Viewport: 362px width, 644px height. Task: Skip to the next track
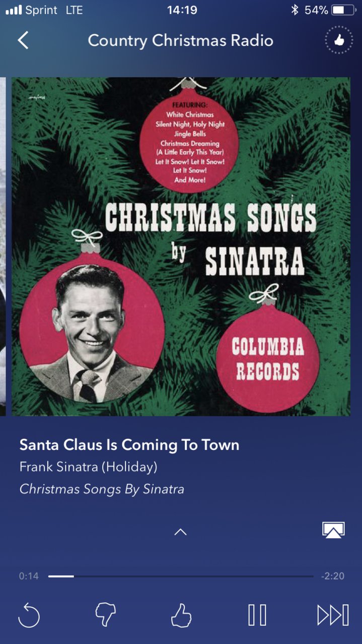tap(333, 615)
